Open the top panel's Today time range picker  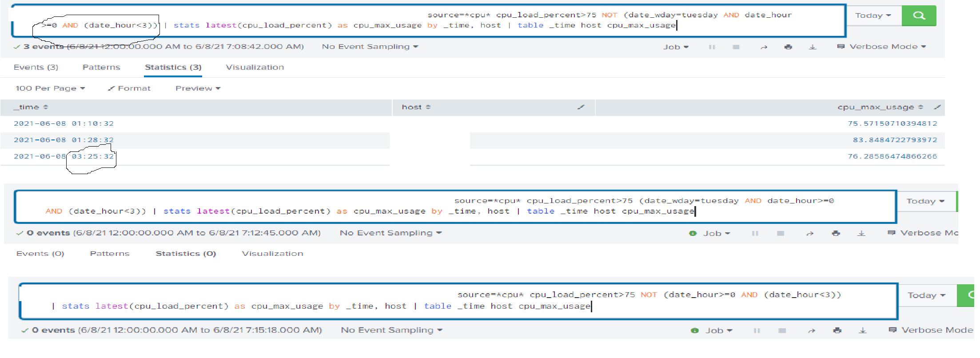point(873,16)
